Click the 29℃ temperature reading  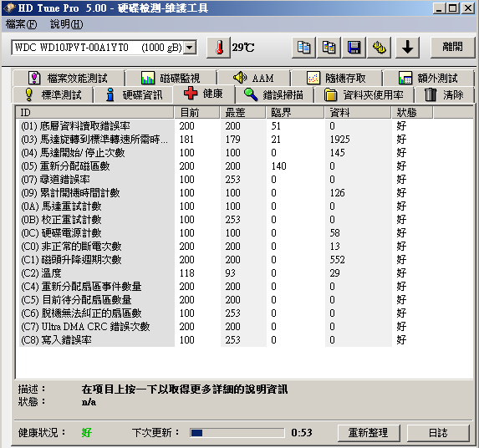point(243,48)
